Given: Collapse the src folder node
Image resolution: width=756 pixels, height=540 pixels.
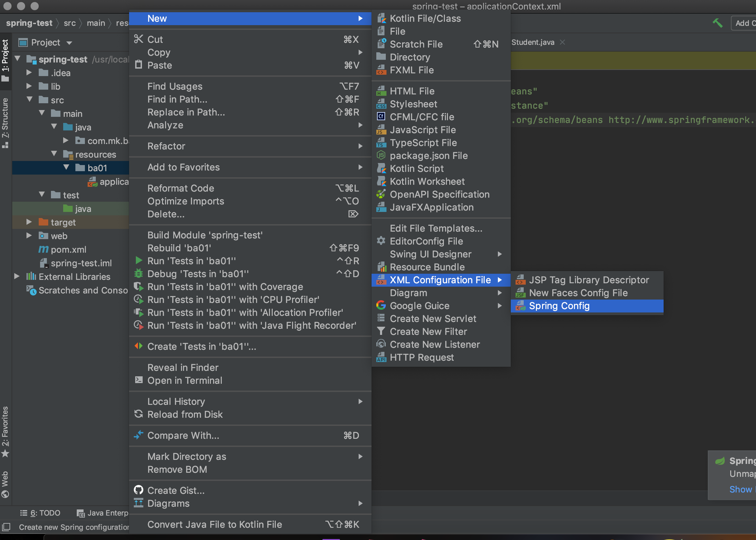Looking at the screenshot, I should (30, 100).
